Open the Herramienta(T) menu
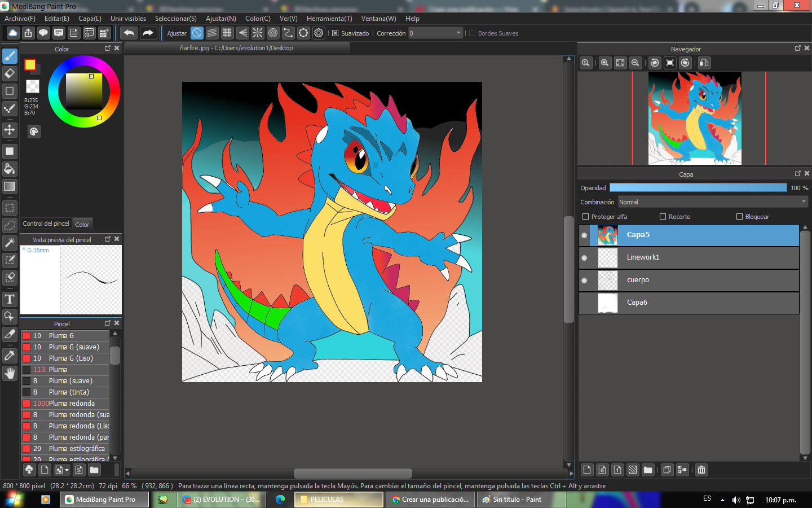The image size is (812, 508). tap(329, 19)
